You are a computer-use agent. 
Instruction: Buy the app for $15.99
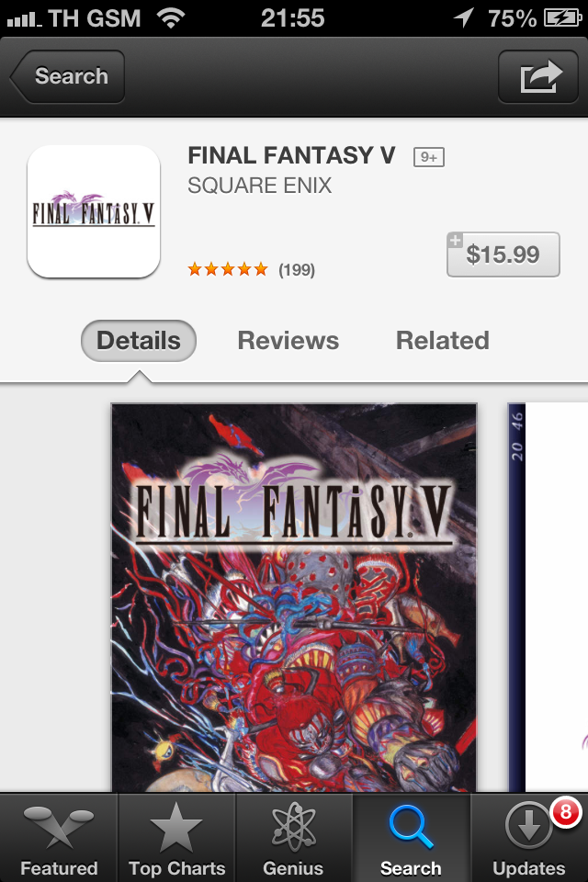[503, 254]
